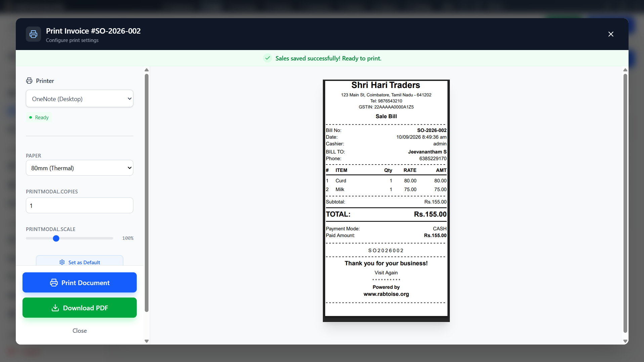Click the Print Document button
The height and width of the screenshot is (362, 644).
click(x=80, y=282)
